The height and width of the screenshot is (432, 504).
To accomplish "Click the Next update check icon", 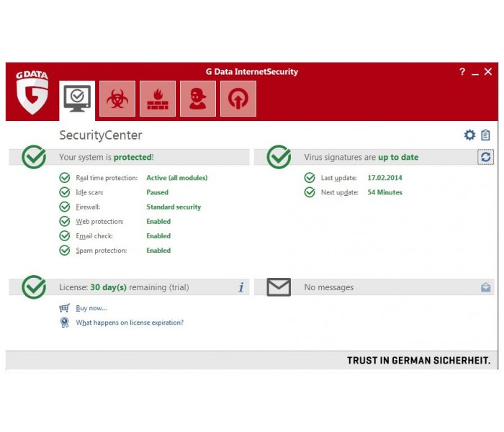I will coord(310,192).
